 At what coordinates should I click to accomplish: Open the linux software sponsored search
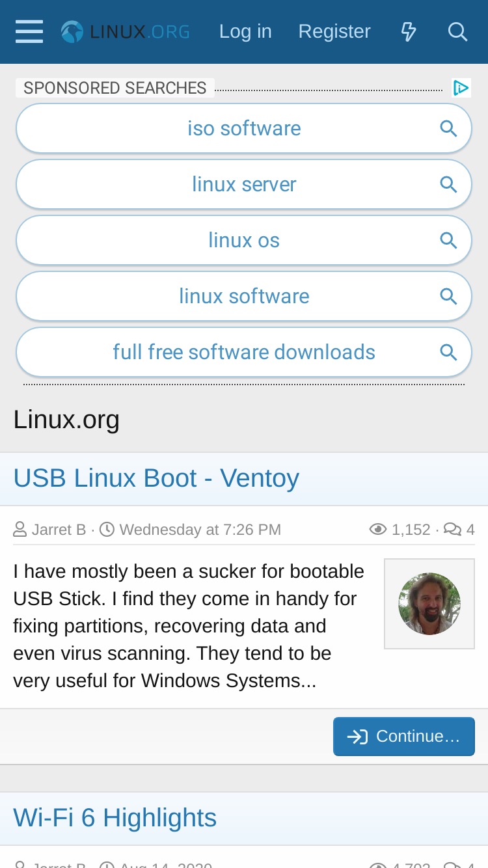click(244, 296)
